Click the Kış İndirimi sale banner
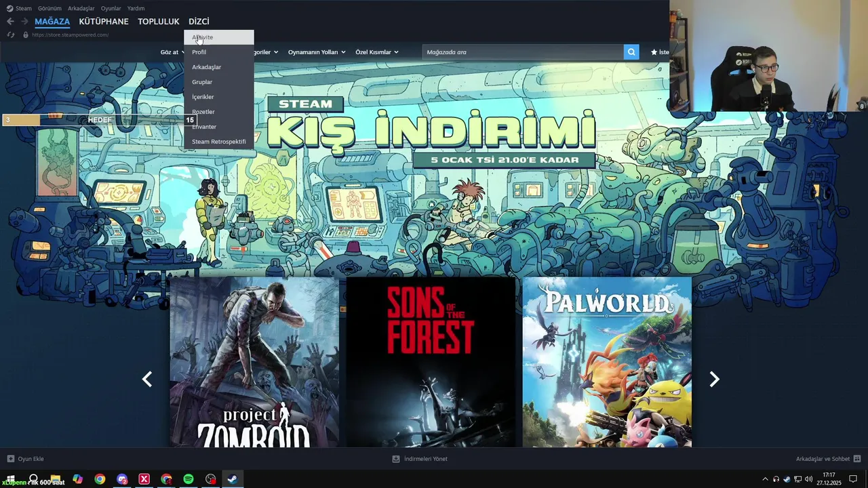Viewport: 868px width, 488px height. pos(431,132)
